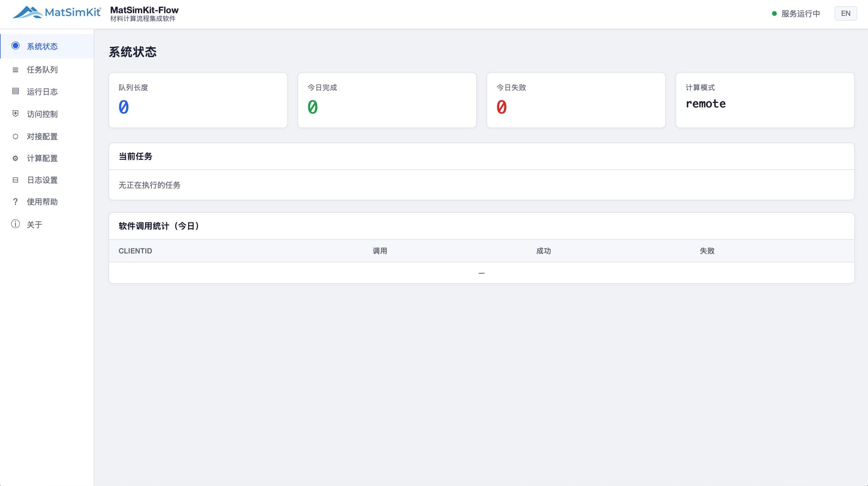
Task: Click the 运行日志 log icon
Action: point(15,92)
